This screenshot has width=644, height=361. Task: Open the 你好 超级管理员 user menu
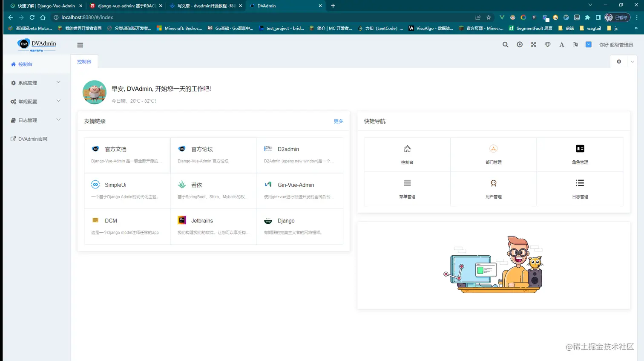[x=616, y=45]
